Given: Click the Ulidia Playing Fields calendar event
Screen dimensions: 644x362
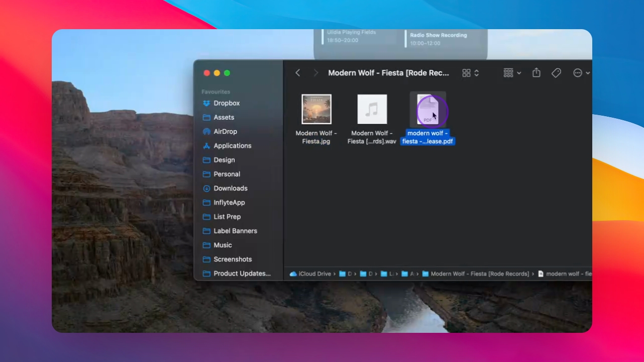Looking at the screenshot, I should (352, 36).
